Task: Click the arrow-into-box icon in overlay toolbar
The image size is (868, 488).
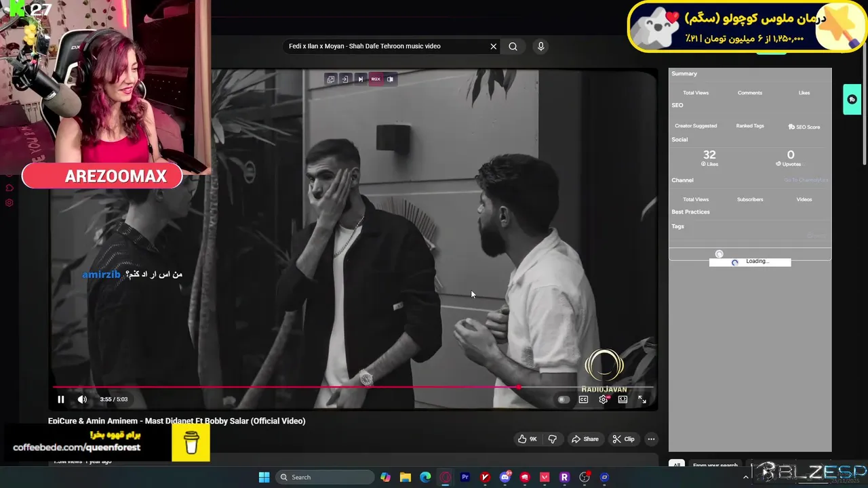Action: click(344, 79)
